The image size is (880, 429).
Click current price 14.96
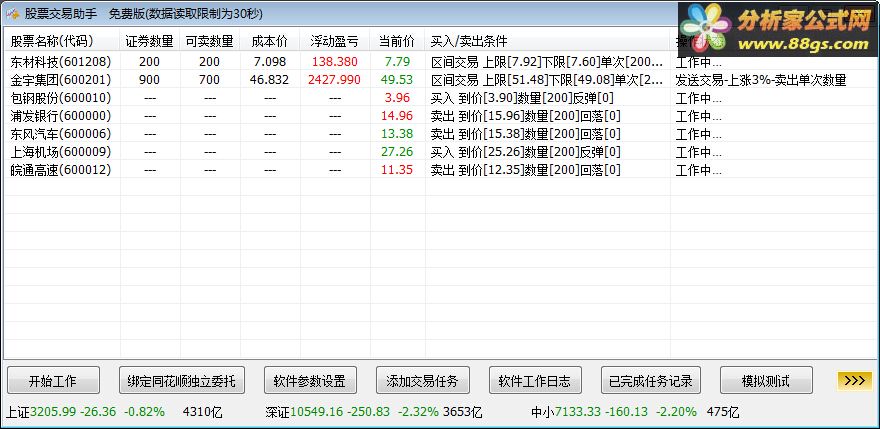pyautogui.click(x=397, y=116)
